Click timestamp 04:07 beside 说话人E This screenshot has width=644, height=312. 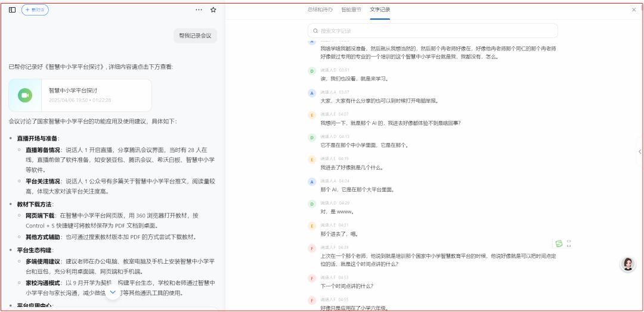(344, 114)
